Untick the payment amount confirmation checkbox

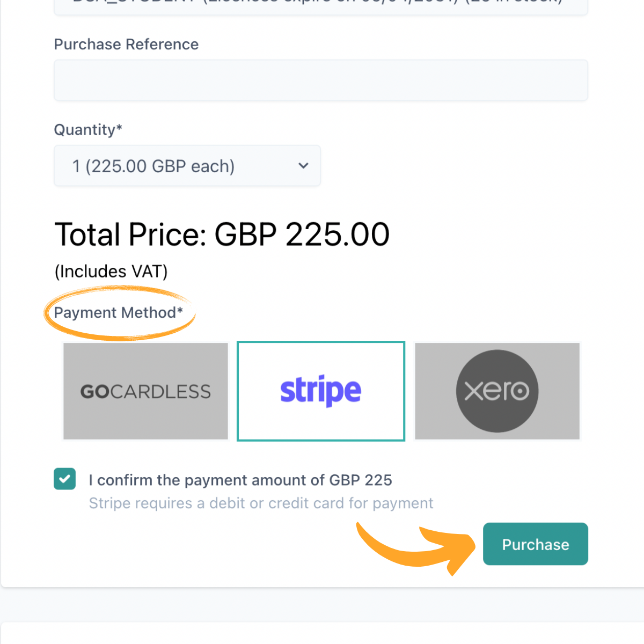[65, 479]
